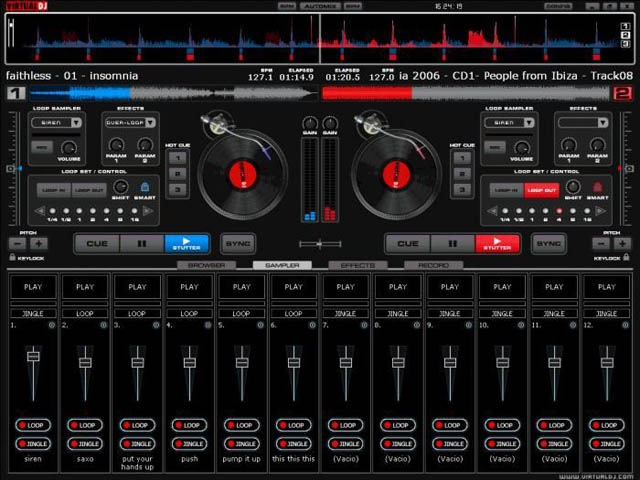This screenshot has height=480, width=640.
Task: Click the keylock padlock icon on left deck
Action: click(12, 257)
